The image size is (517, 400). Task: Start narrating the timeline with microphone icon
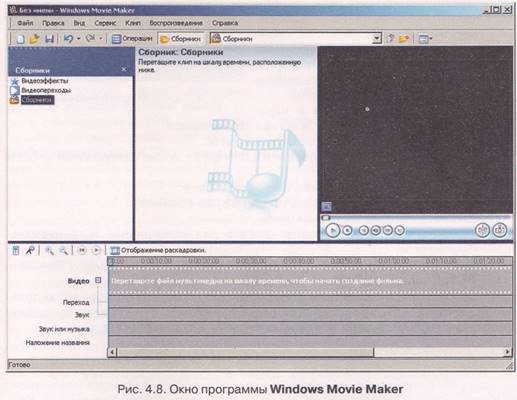tap(30, 250)
